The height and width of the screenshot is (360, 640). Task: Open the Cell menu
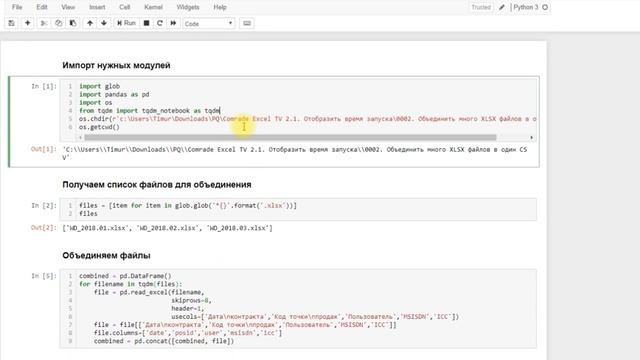(x=124, y=7)
